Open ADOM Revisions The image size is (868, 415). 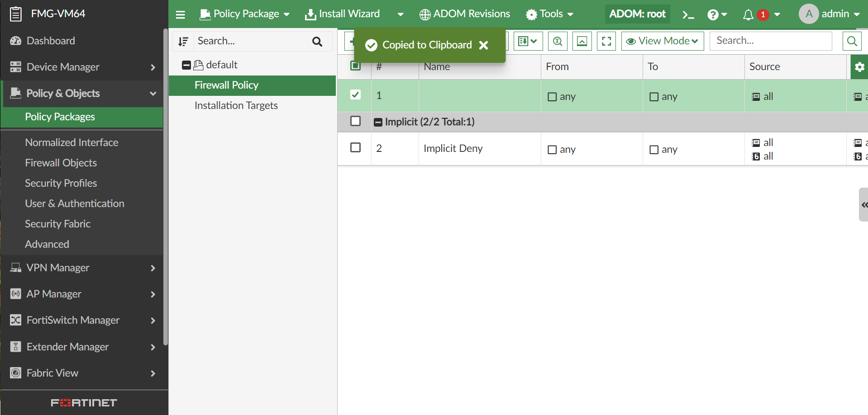click(465, 14)
